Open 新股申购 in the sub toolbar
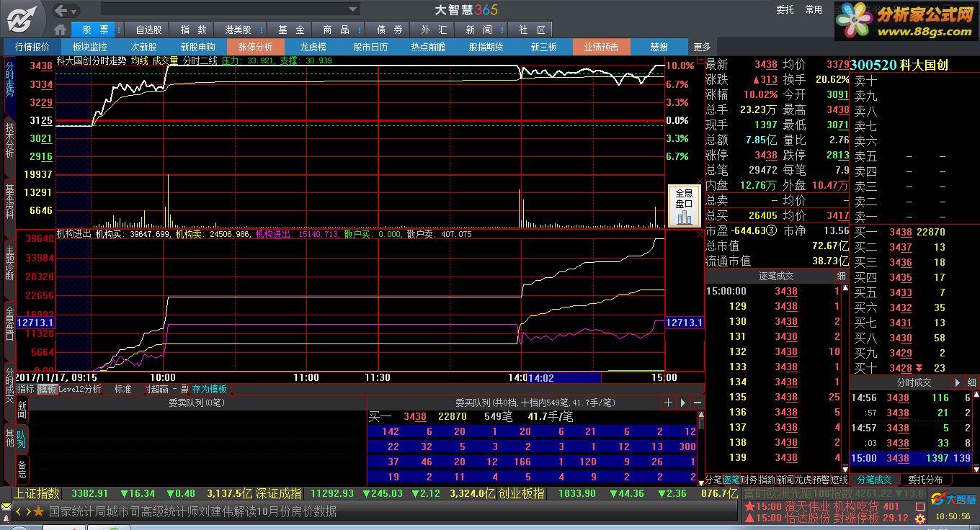 pos(197,47)
